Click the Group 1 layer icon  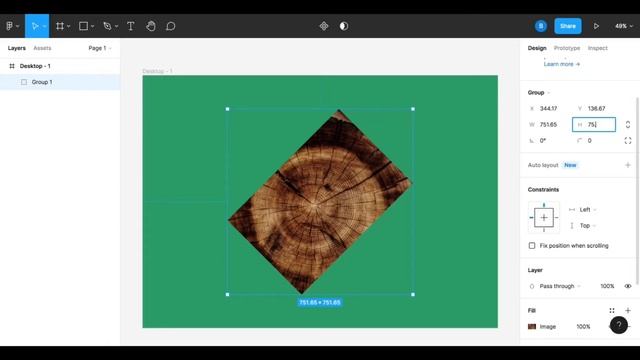click(24, 82)
